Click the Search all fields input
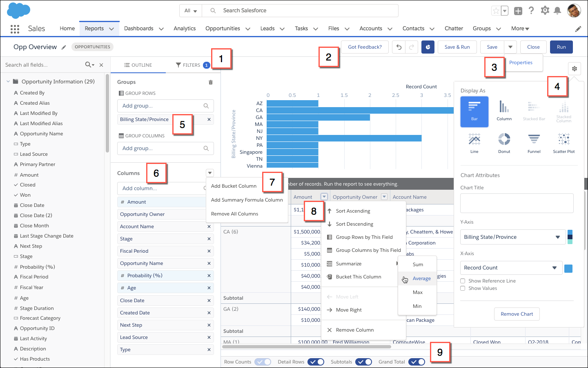Image resolution: width=588 pixels, height=368 pixels. pos(41,65)
